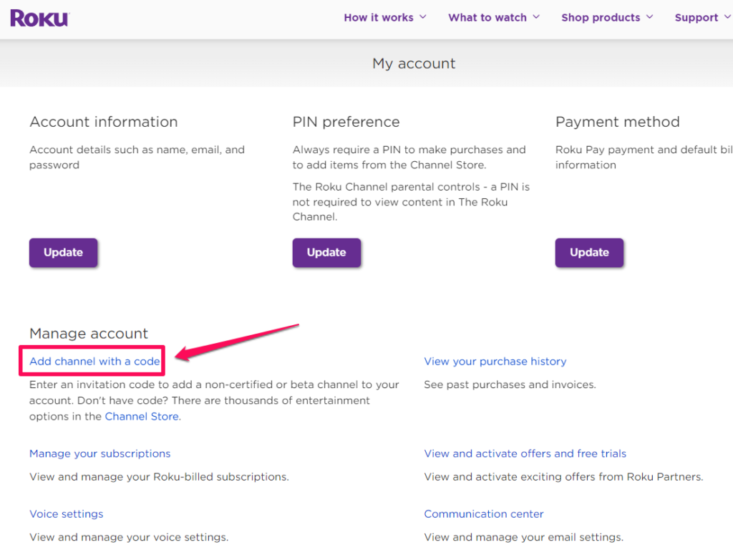Open Manage your subscriptions link
733x560 pixels.
click(x=99, y=453)
